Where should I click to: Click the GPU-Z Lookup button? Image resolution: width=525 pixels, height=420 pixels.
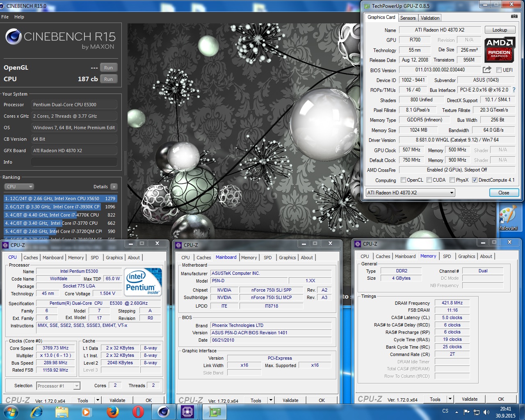coord(500,30)
